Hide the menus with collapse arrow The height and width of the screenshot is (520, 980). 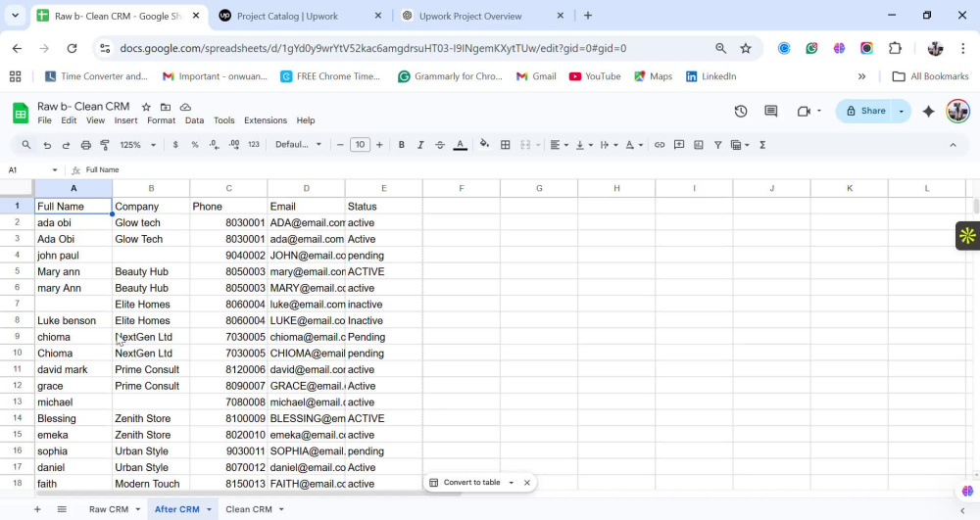tap(953, 145)
